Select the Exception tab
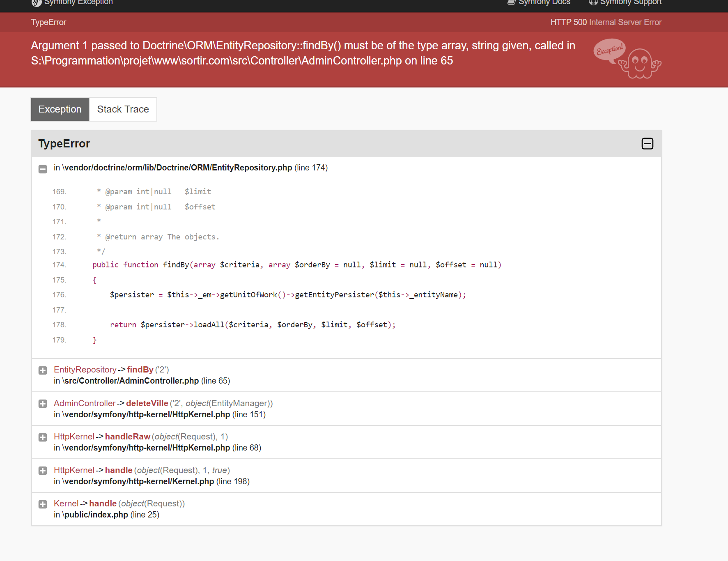 click(60, 109)
